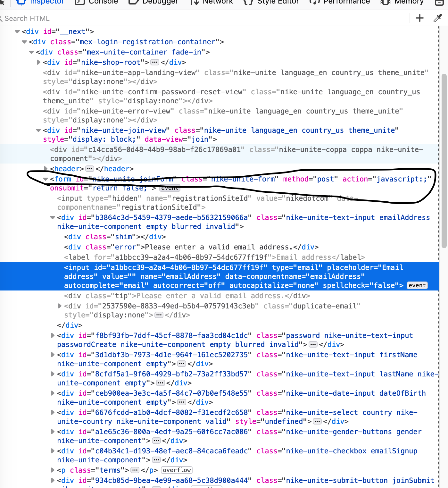The image size is (448, 488).
Task: Click the Memory panel icon
Action: (x=385, y=3)
